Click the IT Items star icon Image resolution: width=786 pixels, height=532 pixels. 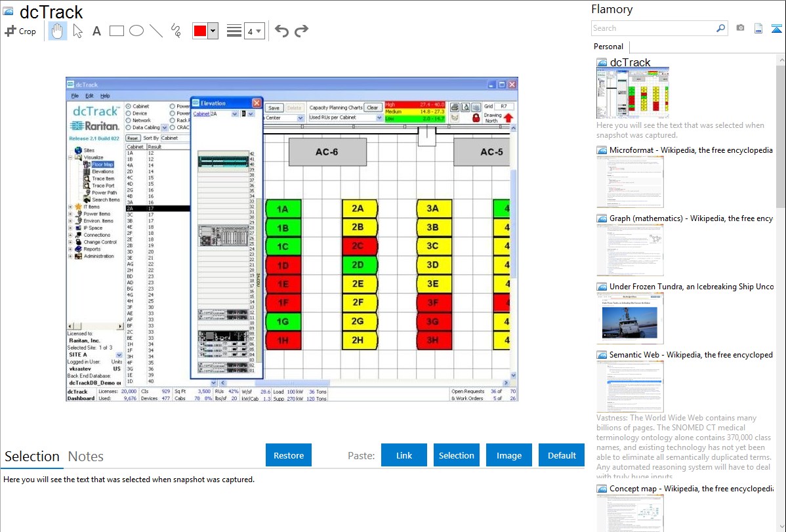click(78, 207)
